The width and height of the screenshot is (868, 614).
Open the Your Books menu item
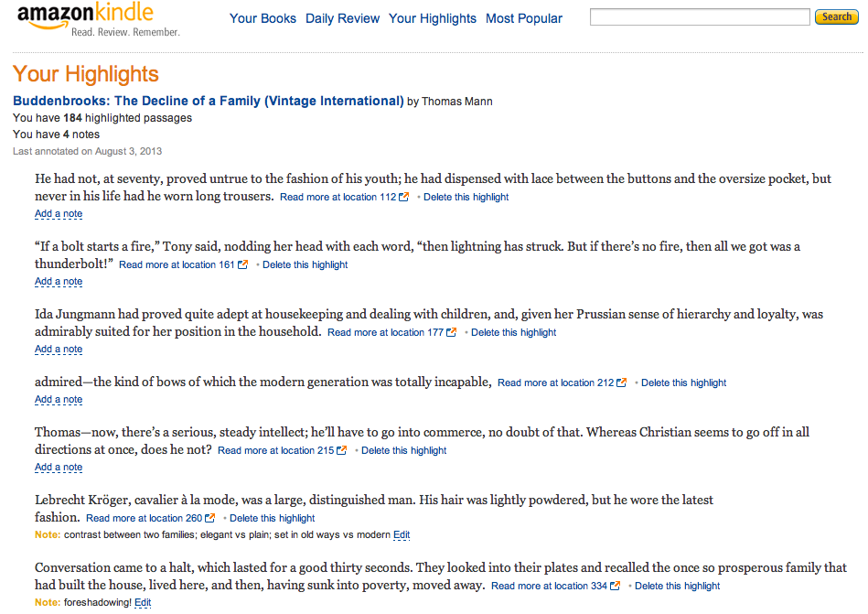point(263,18)
